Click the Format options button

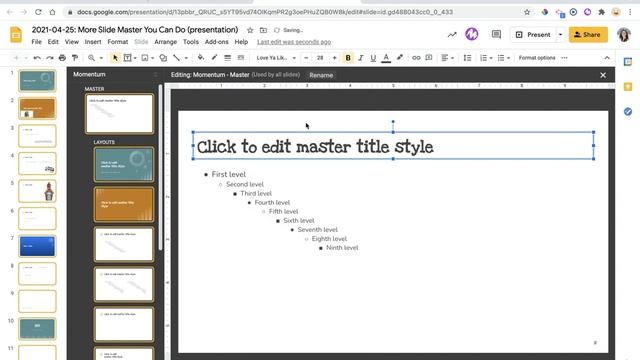[537, 58]
